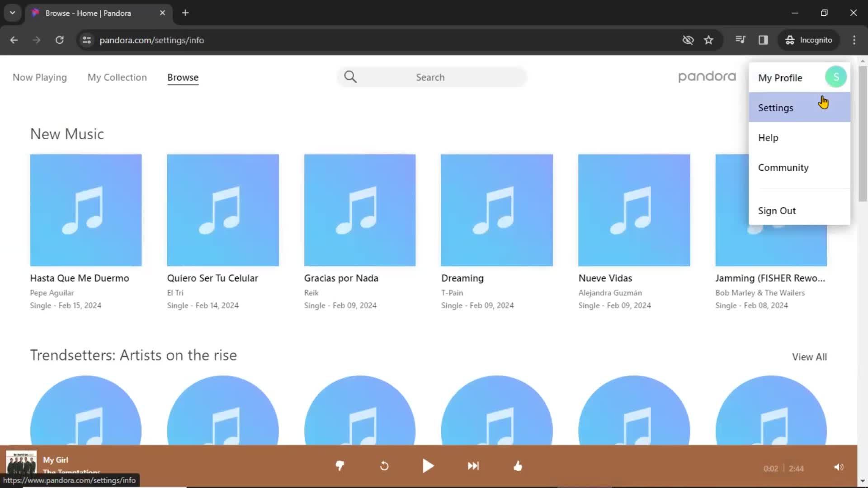This screenshot has height=488, width=868.
Task: Open the Nueve Vidas single cover
Action: 634,210
